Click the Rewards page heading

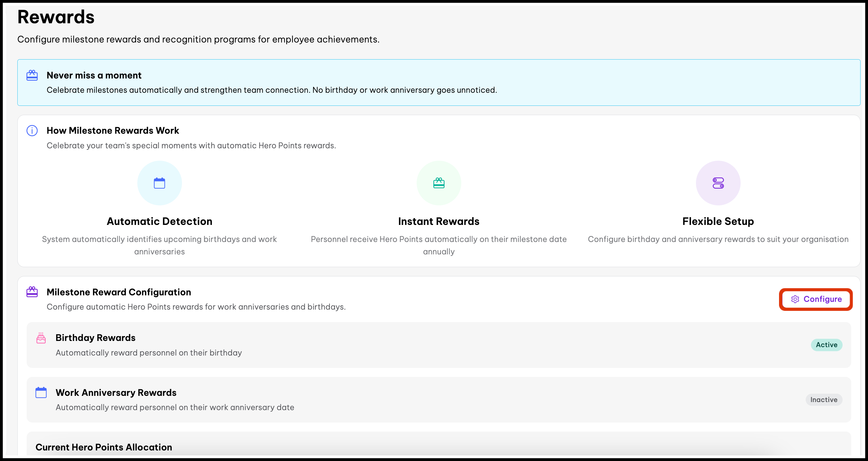[x=56, y=17]
